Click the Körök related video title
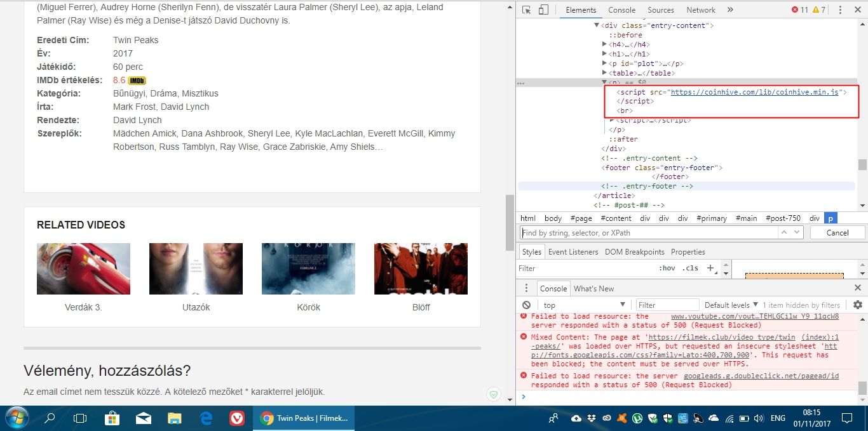This screenshot has width=868, height=431. pos(308,307)
